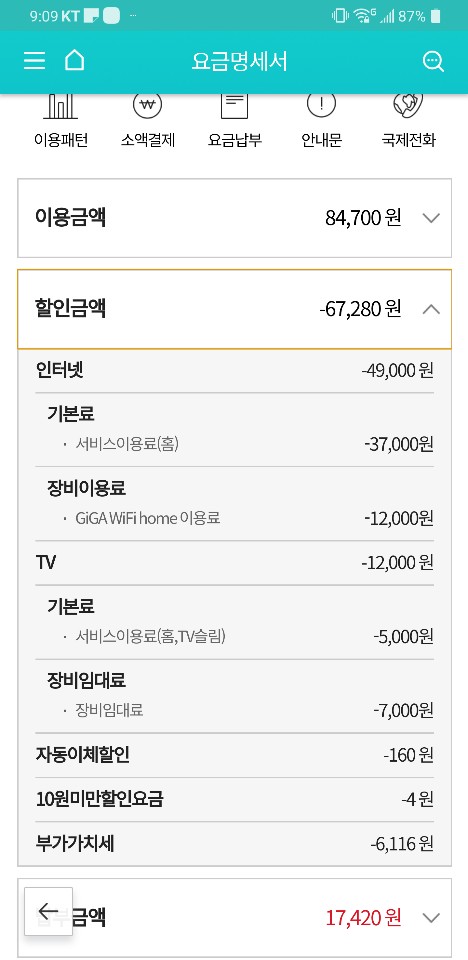Screen dimensions: 468x960
Task: Collapse the 할인금액 section chevron
Action: [x=432, y=309]
